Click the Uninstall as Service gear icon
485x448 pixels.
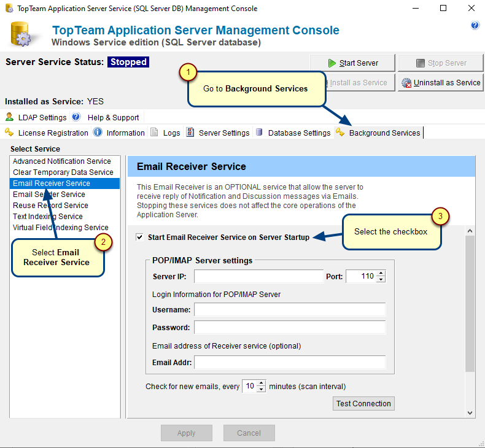[406, 83]
